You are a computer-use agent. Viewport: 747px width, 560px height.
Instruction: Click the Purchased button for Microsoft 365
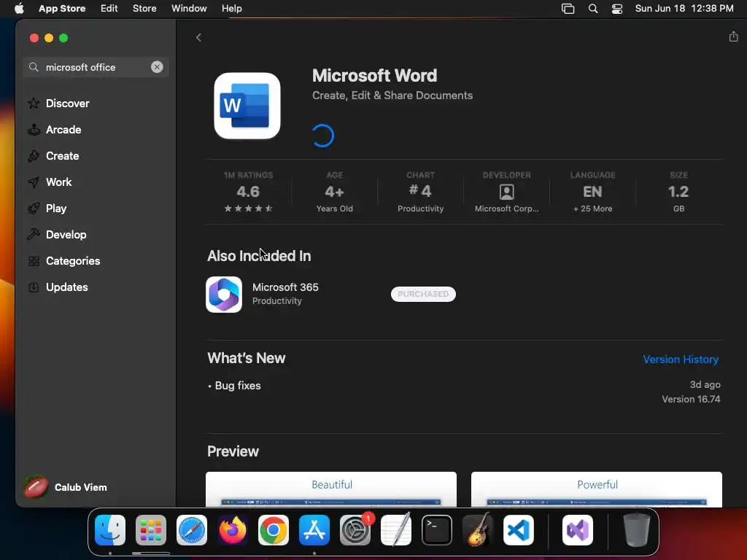pyautogui.click(x=423, y=295)
